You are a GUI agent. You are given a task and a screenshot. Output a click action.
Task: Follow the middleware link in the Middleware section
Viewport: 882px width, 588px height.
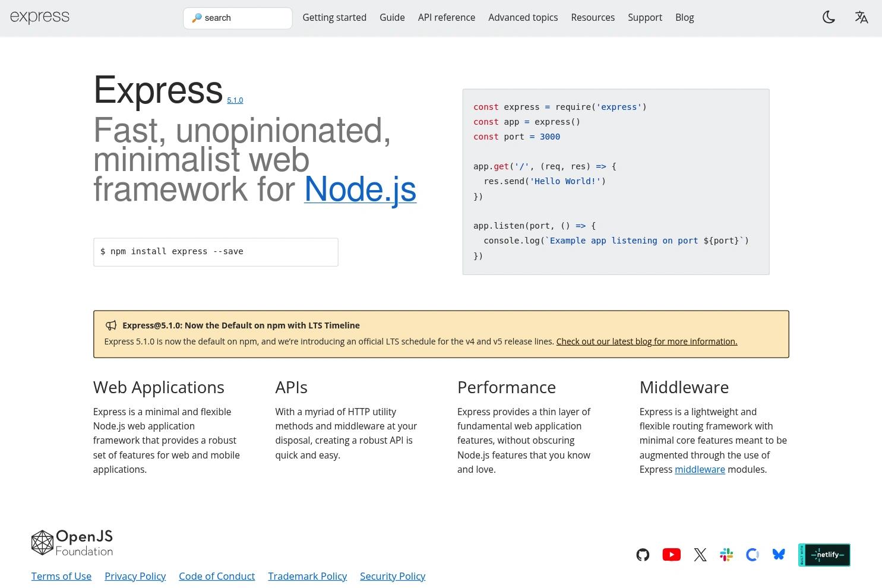[700, 469]
